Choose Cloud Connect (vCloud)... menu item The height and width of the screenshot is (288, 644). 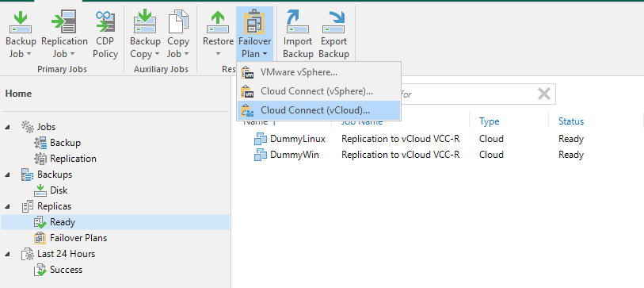click(318, 110)
